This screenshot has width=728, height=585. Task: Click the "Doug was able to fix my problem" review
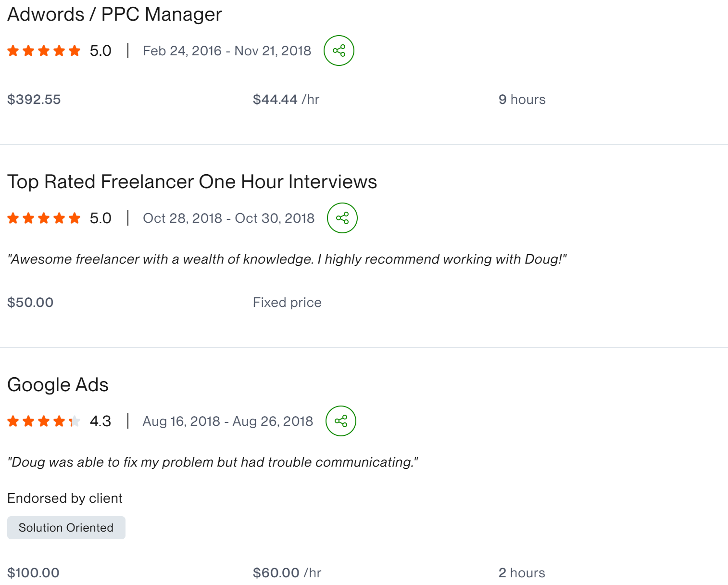pyautogui.click(x=213, y=462)
